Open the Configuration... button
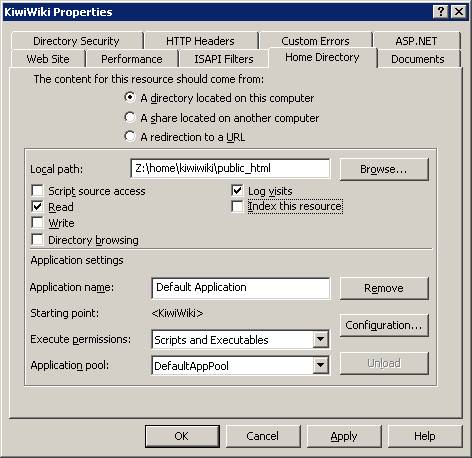 point(384,325)
